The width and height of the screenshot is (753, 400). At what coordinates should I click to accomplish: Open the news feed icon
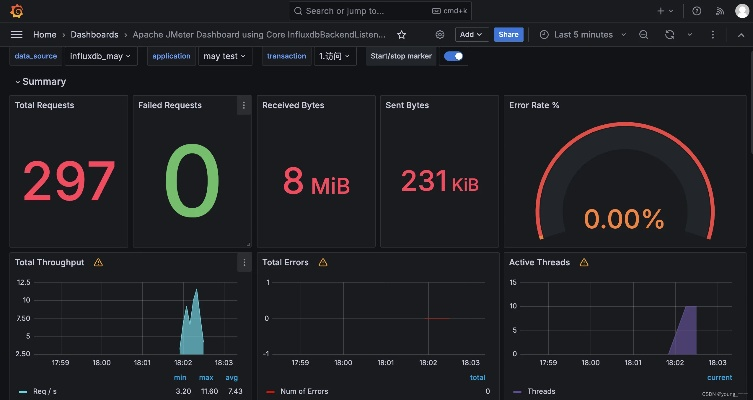(x=718, y=11)
